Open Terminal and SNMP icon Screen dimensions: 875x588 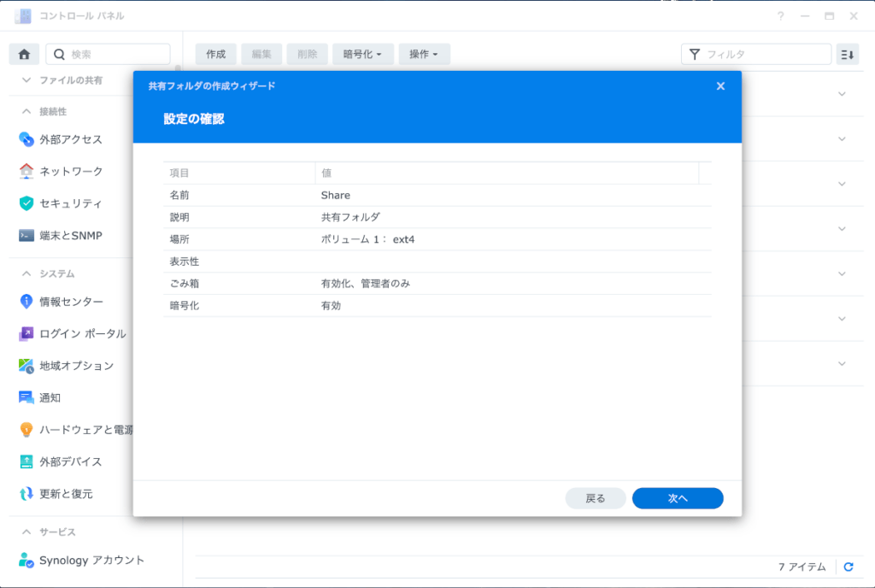tap(26, 235)
